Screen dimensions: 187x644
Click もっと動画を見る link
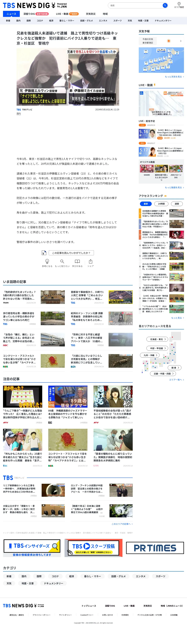tap(174, 188)
